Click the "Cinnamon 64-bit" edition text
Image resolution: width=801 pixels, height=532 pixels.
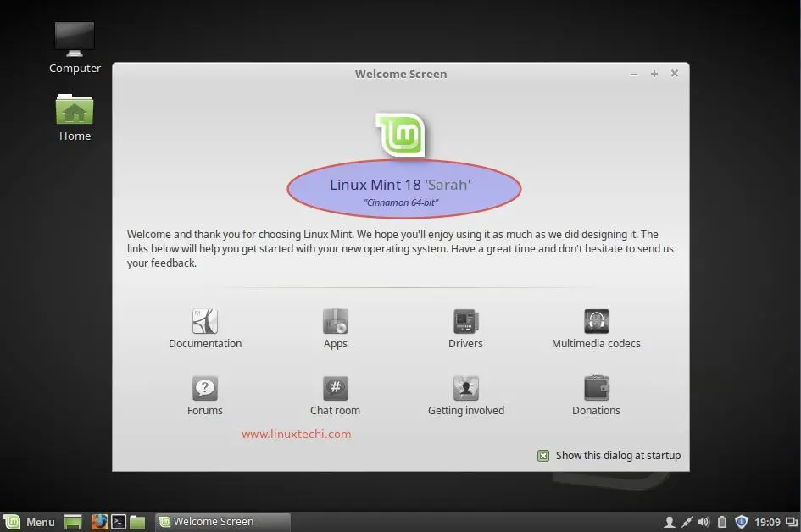tap(401, 202)
